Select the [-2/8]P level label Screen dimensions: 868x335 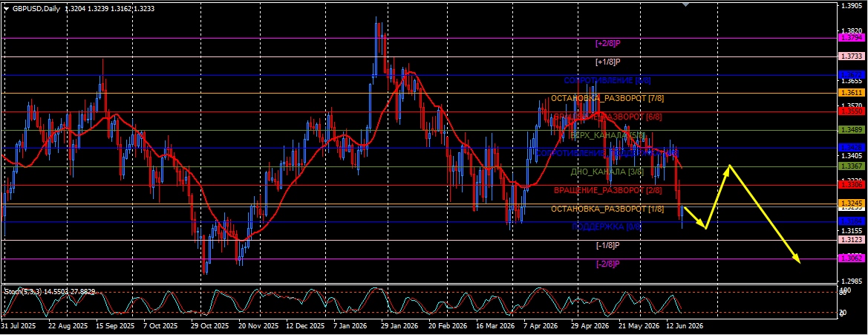[608, 264]
